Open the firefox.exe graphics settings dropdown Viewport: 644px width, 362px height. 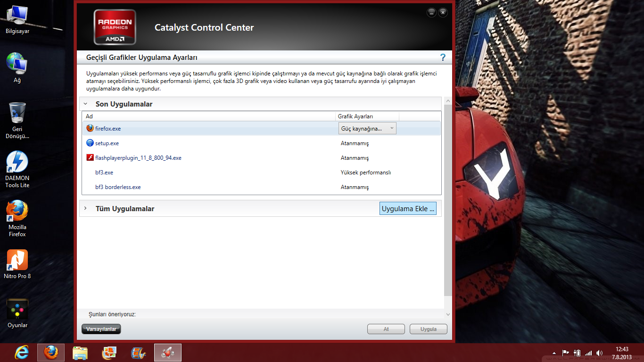coord(367,128)
